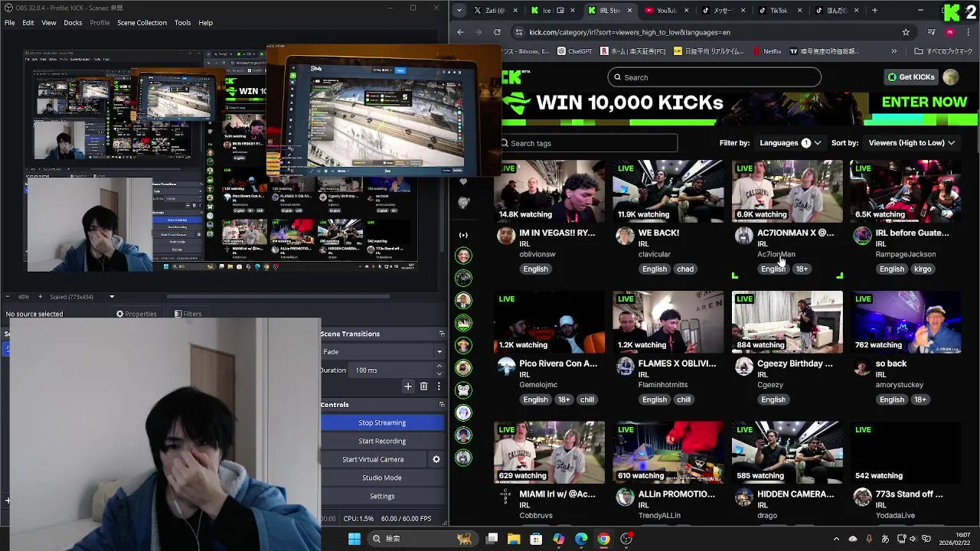Select English tag under Cgeezy Birthday stream
Screen dimensions: 980x551
pos(773,399)
